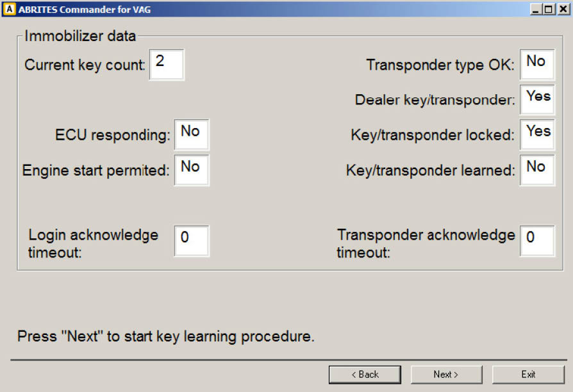573x392 pixels.
Task: Click the Dealer key/transponder value box
Action: pyautogui.click(x=537, y=100)
